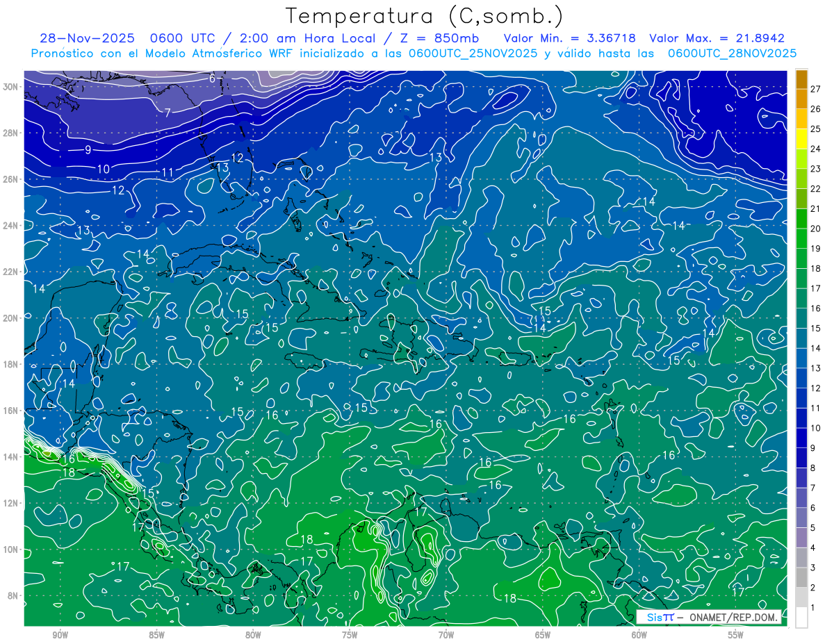This screenshot has width=834, height=644.
Task: Click the 80W longitude axis label
Action: point(253,635)
